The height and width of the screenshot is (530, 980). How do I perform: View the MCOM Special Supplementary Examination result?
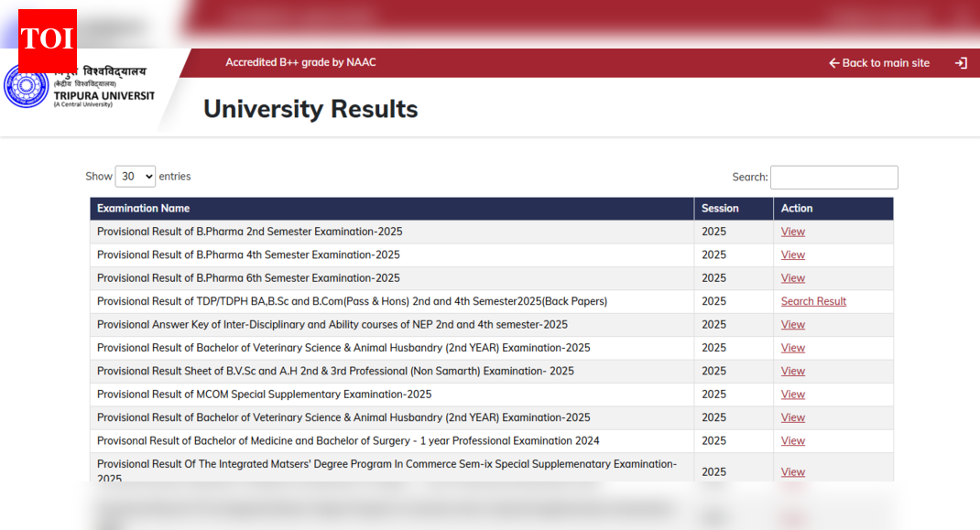[x=792, y=394]
